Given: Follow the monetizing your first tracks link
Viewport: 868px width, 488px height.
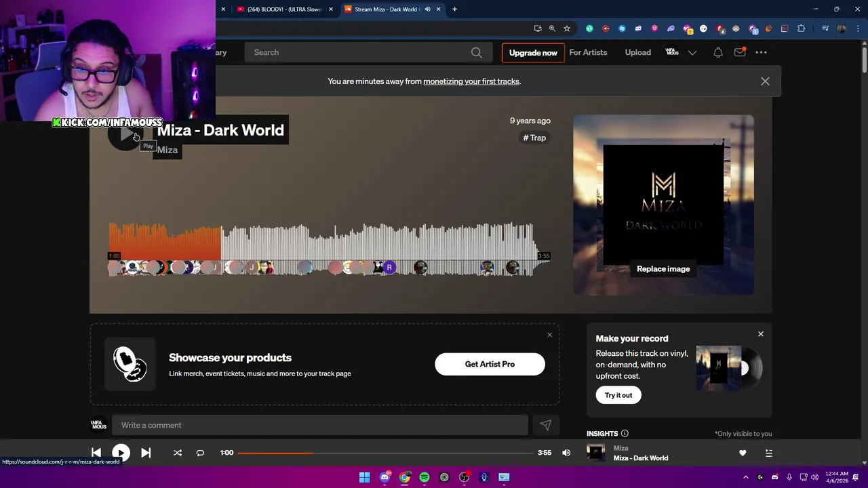Looking at the screenshot, I should tap(471, 81).
